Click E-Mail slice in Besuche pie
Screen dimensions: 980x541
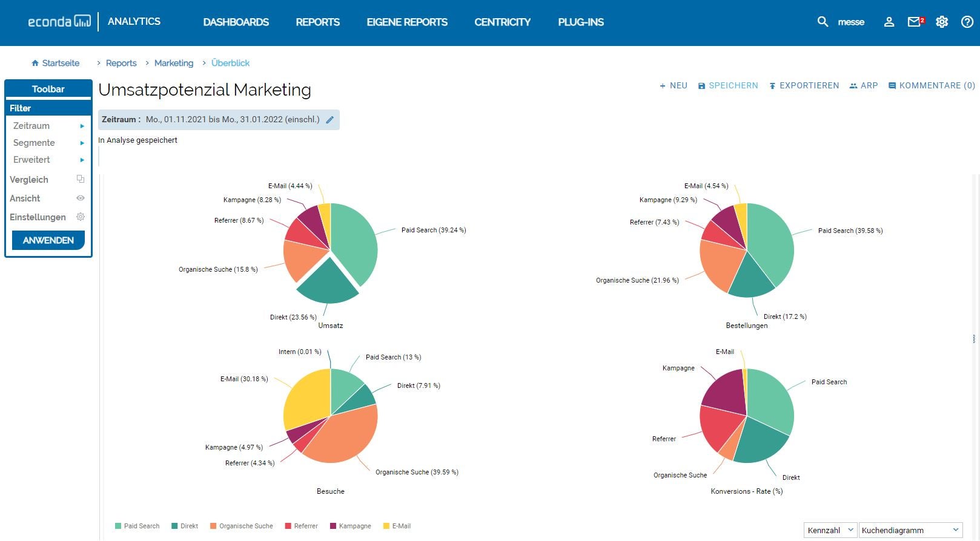coord(306,398)
